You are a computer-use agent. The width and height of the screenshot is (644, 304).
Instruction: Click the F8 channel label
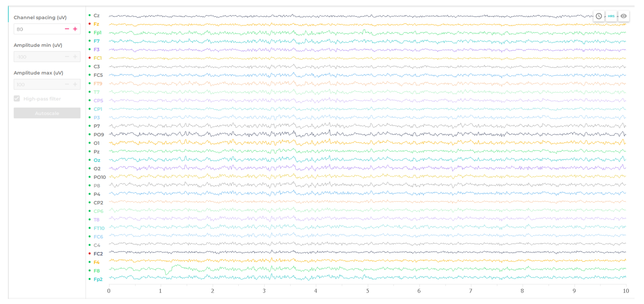tap(96, 271)
